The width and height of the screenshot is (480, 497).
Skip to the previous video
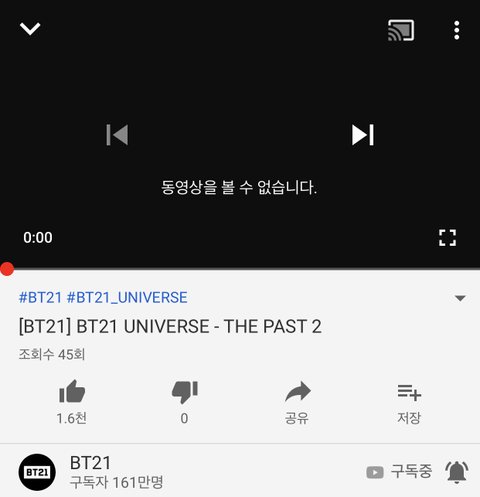(117, 135)
